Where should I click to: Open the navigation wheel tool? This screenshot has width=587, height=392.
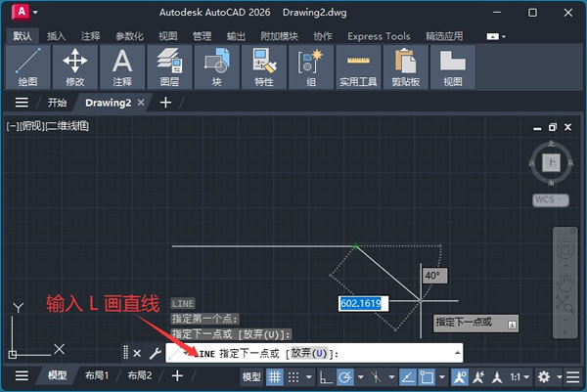pyautogui.click(x=564, y=249)
